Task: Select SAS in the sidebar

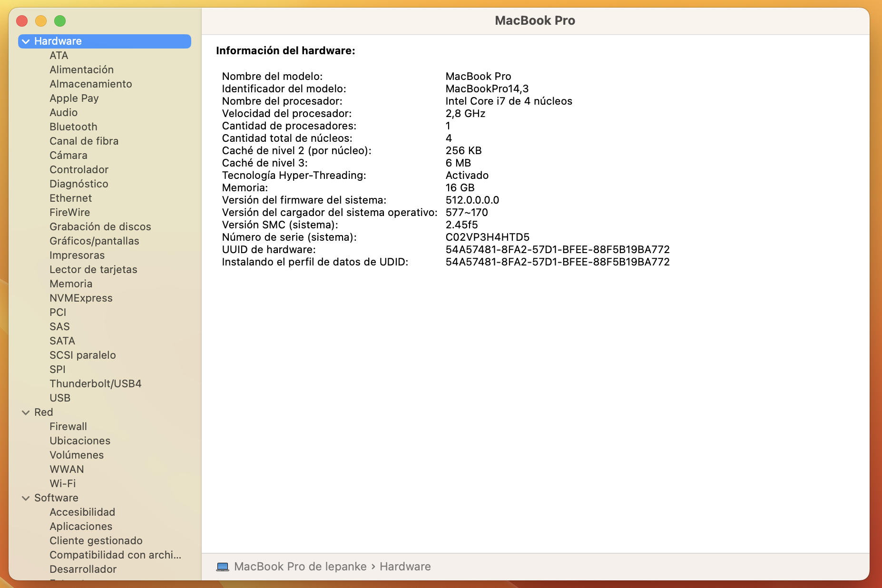Action: pyautogui.click(x=60, y=326)
